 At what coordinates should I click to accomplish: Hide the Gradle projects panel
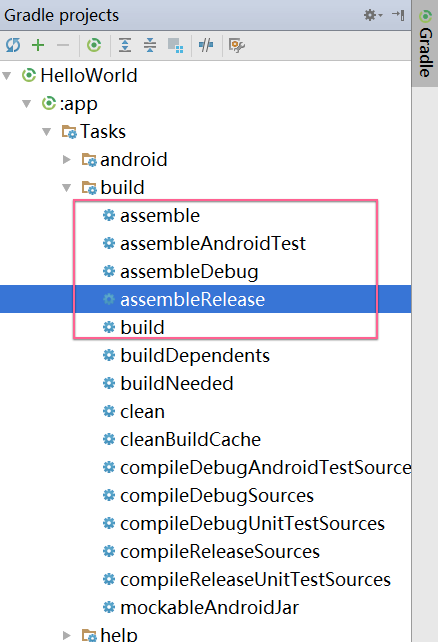398,15
